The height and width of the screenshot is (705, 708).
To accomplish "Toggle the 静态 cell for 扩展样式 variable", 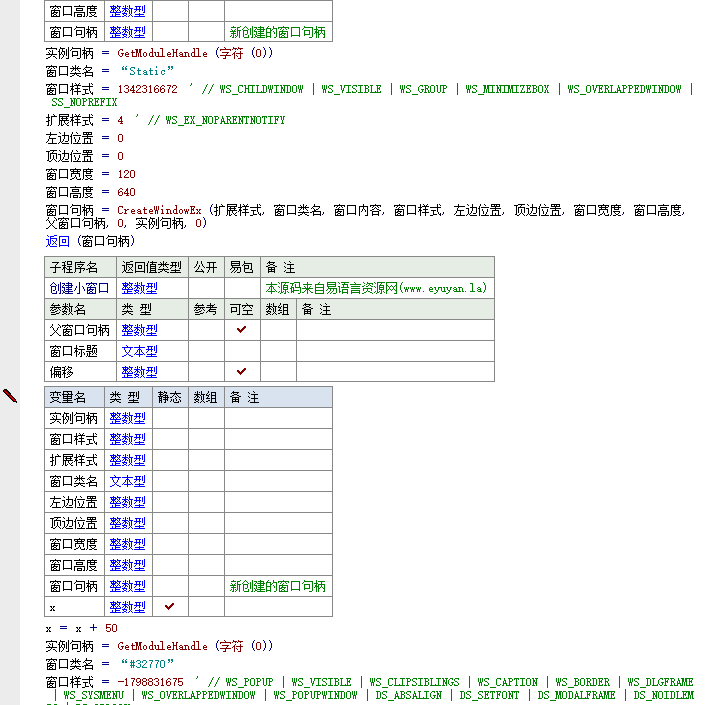I will coord(171,460).
